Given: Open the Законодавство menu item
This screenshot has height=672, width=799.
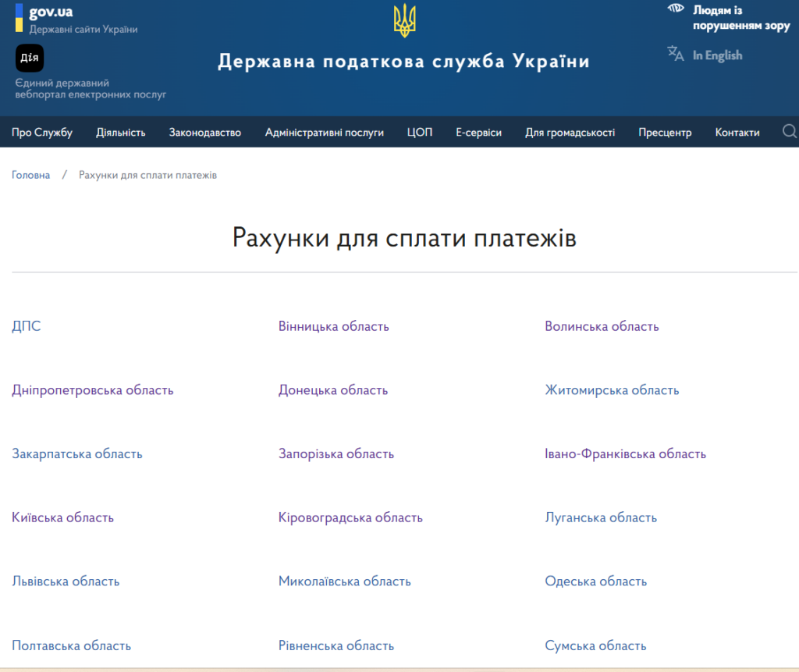Looking at the screenshot, I should pos(205,133).
